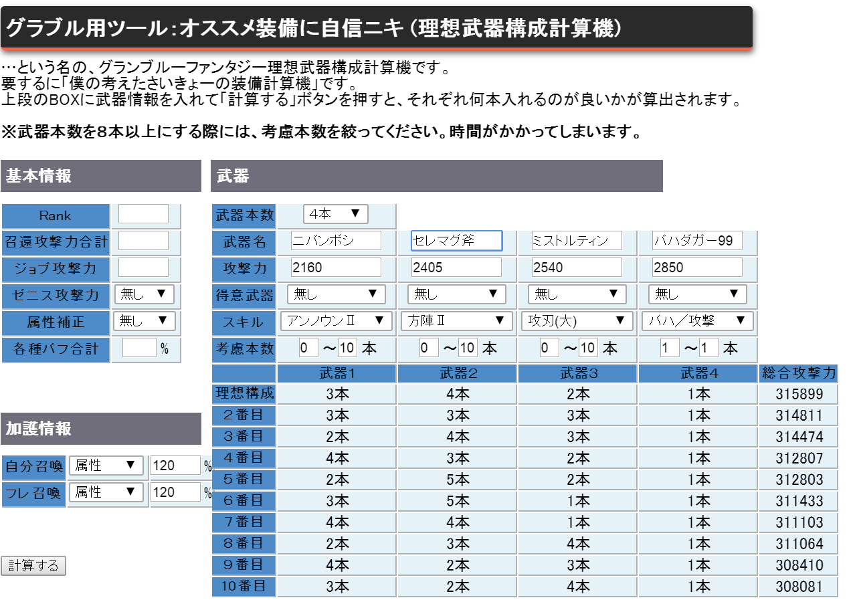Open the 攻刃(大) skill dropdown

[577, 321]
